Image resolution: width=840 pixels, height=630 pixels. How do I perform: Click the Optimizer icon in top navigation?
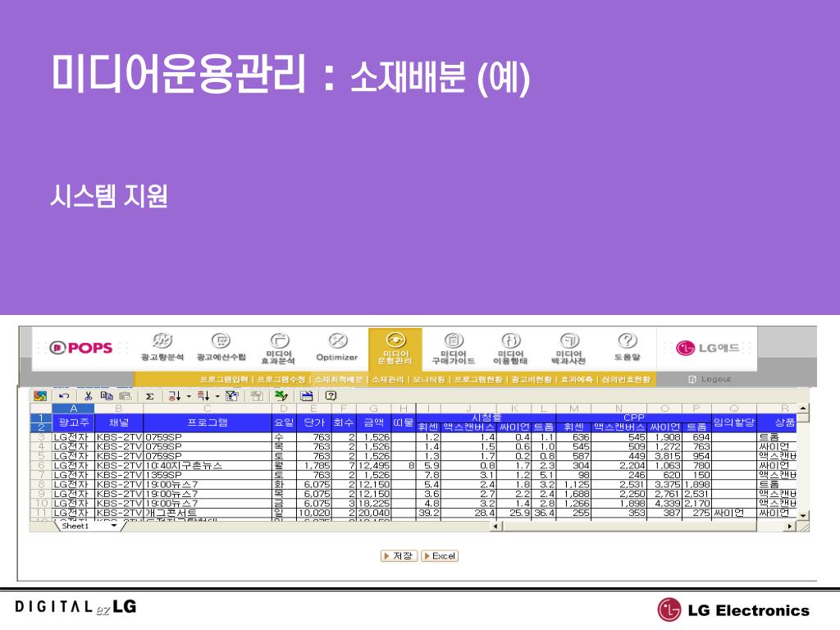pos(336,347)
